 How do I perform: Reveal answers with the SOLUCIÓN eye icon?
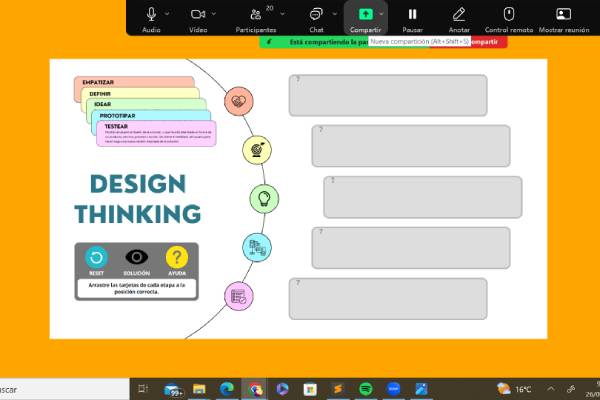click(136, 257)
